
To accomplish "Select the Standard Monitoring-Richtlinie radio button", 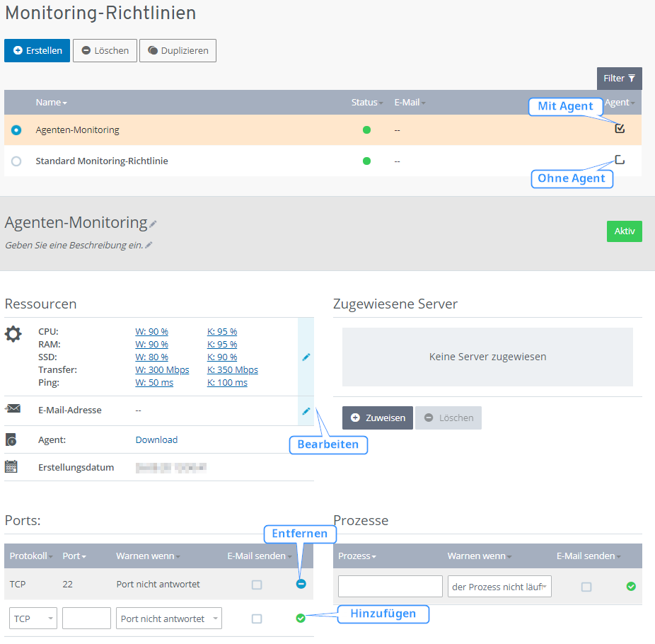I will [x=16, y=161].
